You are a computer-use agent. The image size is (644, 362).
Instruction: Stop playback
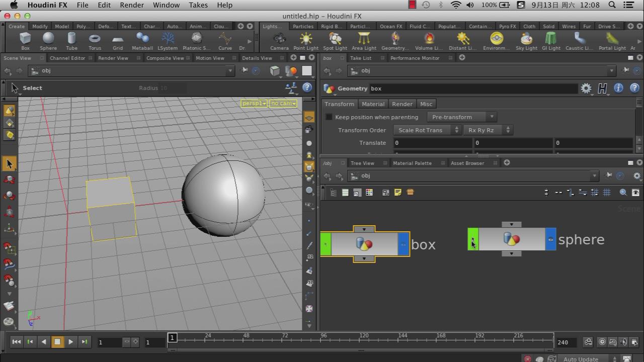coord(57,342)
